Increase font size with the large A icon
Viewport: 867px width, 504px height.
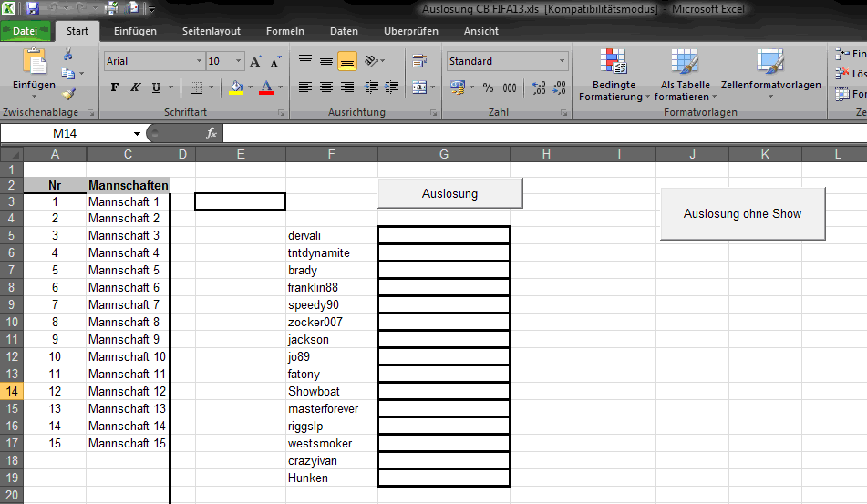tap(255, 61)
